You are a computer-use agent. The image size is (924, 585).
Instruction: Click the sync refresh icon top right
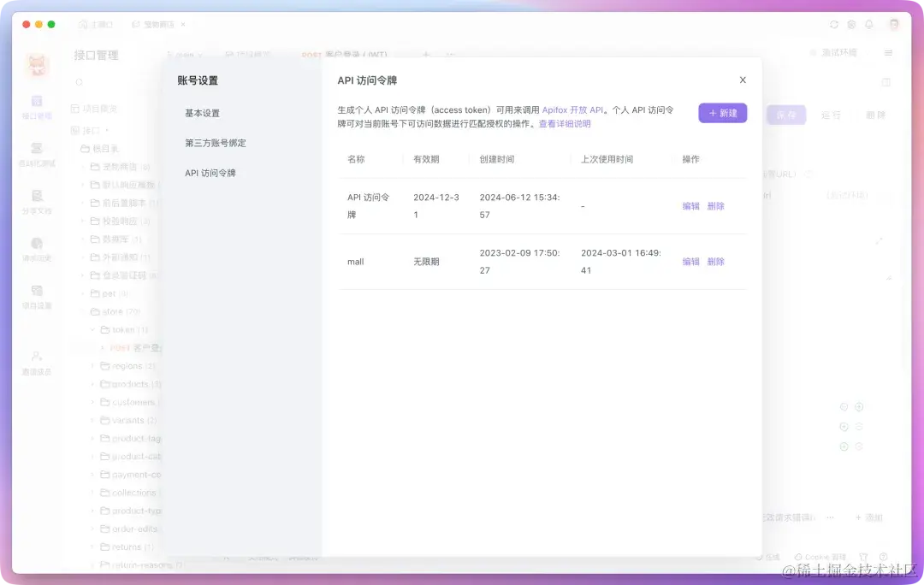[833, 24]
